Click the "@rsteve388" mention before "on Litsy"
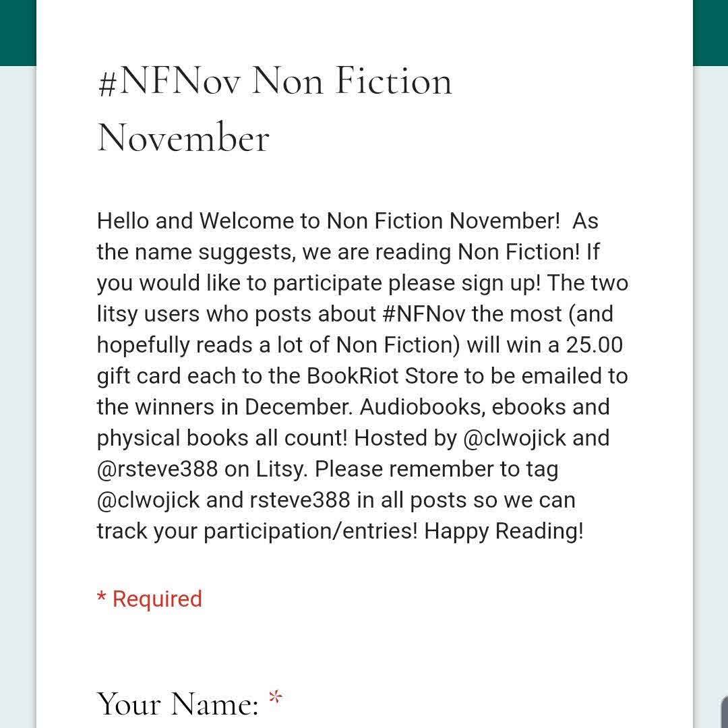The width and height of the screenshot is (728, 728). (x=157, y=469)
